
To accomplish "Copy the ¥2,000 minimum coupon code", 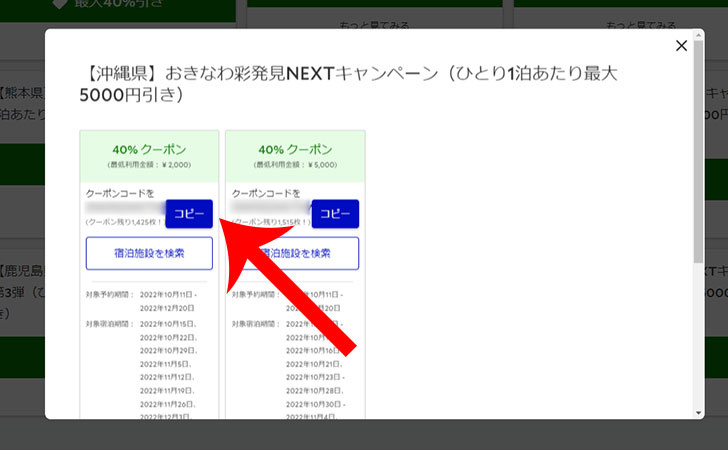I will [x=189, y=214].
